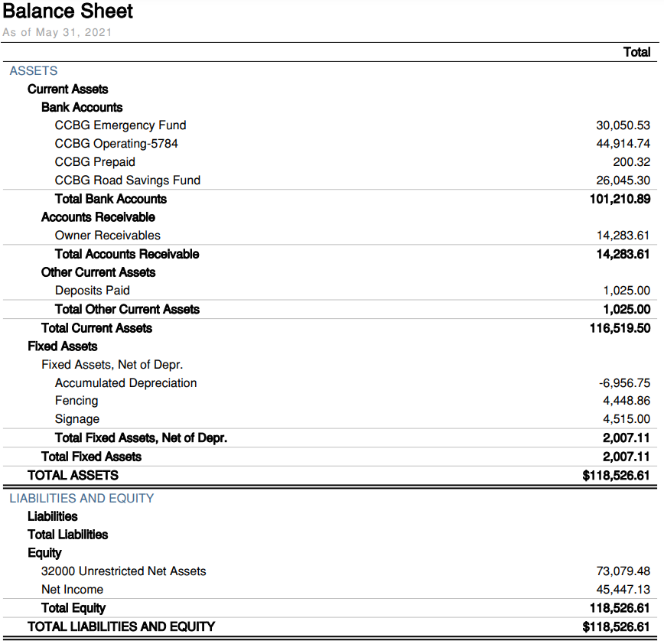664x644 pixels.
Task: Collapse the Bank Accounts group
Action: pyautogui.click(x=82, y=107)
